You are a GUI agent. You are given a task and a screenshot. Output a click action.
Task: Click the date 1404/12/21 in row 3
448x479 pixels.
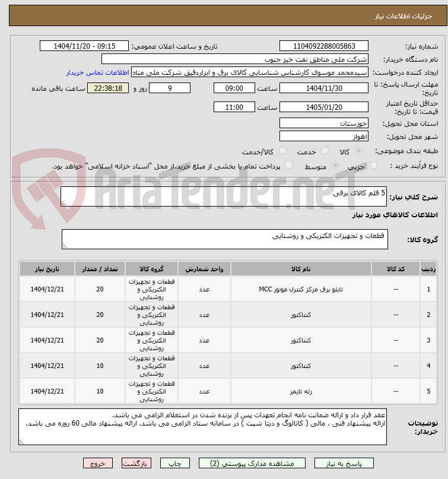coord(47,340)
